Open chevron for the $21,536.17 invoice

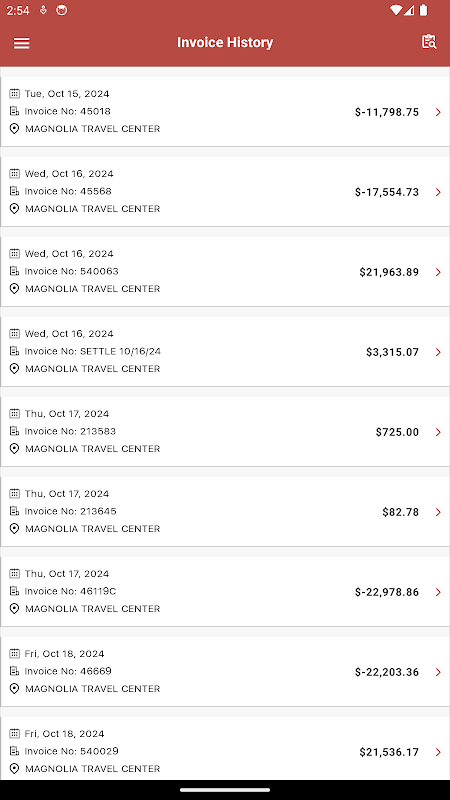coord(438,752)
